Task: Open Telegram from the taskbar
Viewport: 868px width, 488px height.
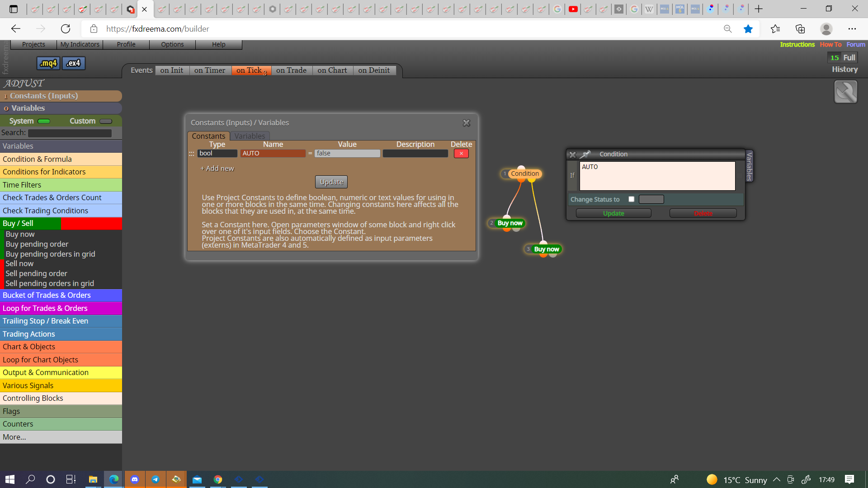Action: tap(156, 479)
